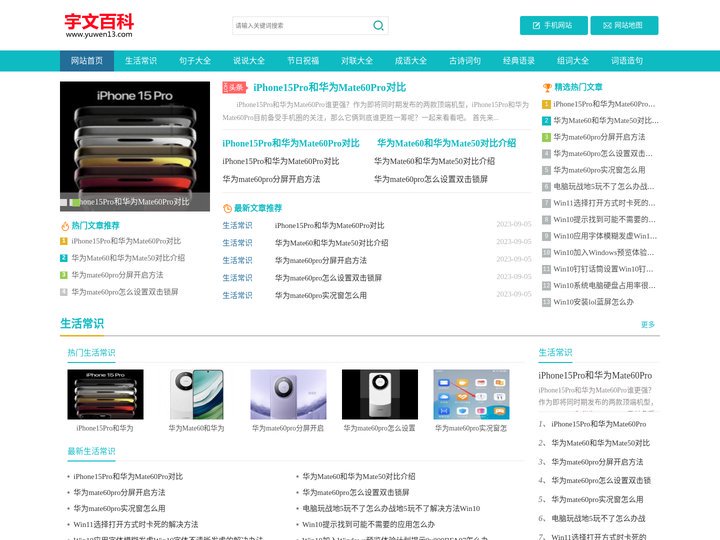720x540 pixels.
Task: Click the flame icon beside 热门文章推荐
Action: click(x=65, y=226)
